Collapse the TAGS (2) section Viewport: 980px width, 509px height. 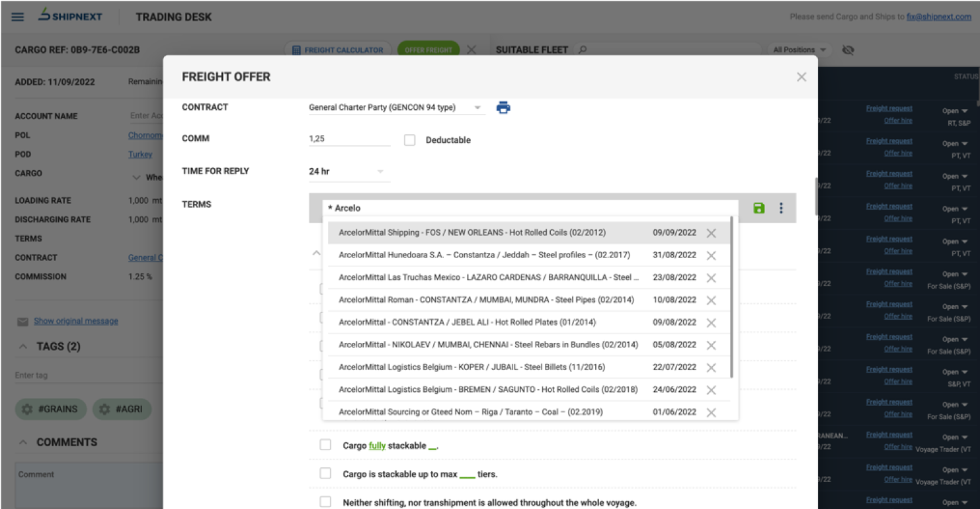click(x=23, y=347)
